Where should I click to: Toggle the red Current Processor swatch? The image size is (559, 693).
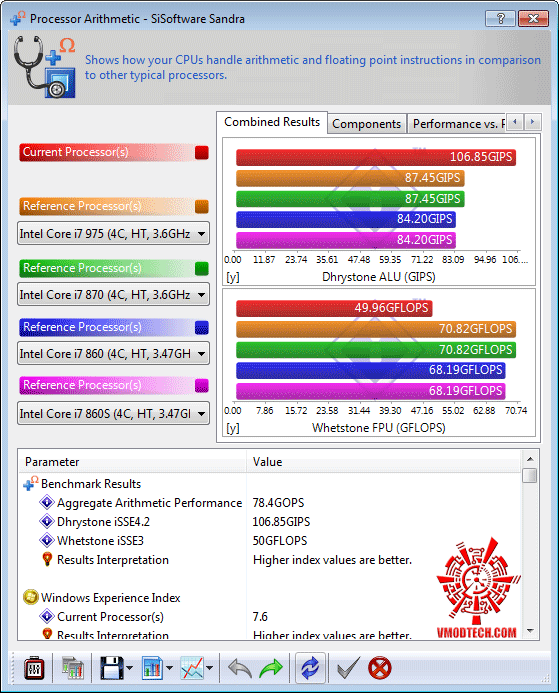pos(202,152)
